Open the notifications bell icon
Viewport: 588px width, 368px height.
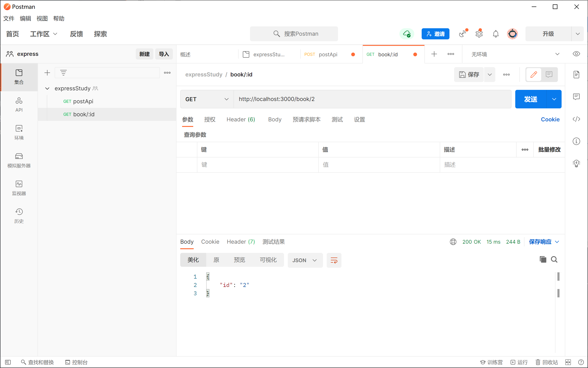(496, 34)
